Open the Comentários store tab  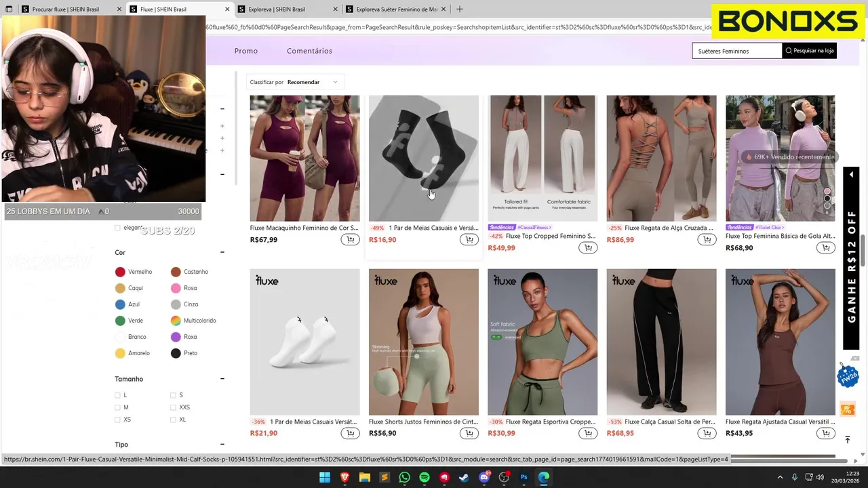coord(309,51)
